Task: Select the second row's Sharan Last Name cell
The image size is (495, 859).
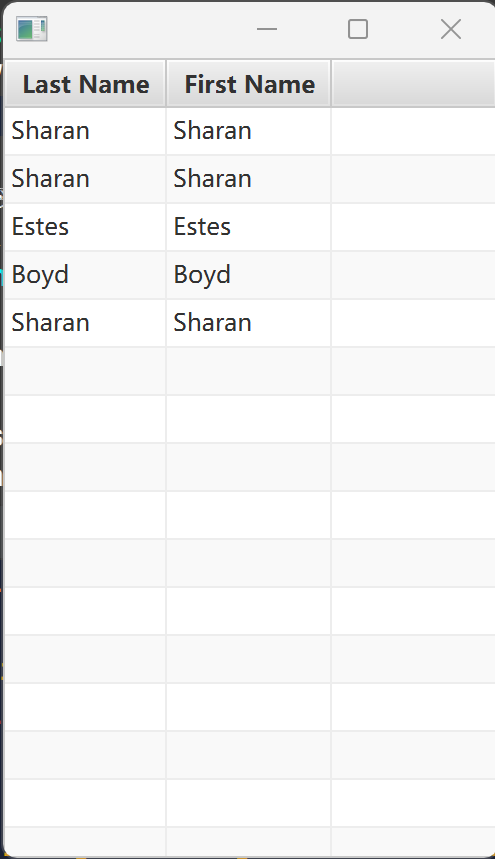Action: [85, 179]
